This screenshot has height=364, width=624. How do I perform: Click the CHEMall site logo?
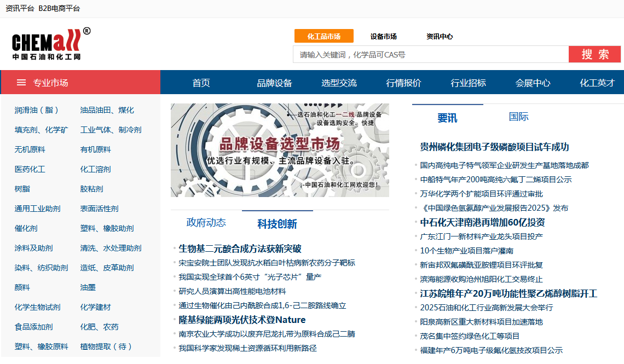click(x=45, y=45)
